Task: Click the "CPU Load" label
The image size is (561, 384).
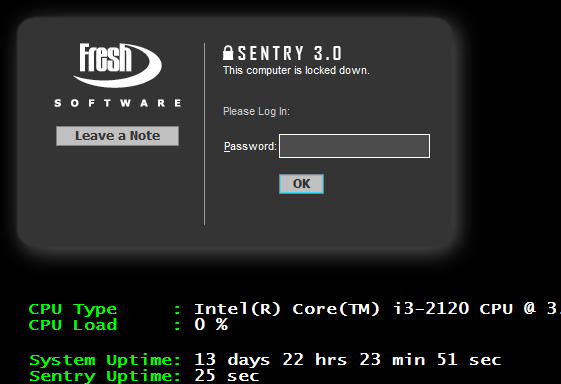Action: point(73,325)
